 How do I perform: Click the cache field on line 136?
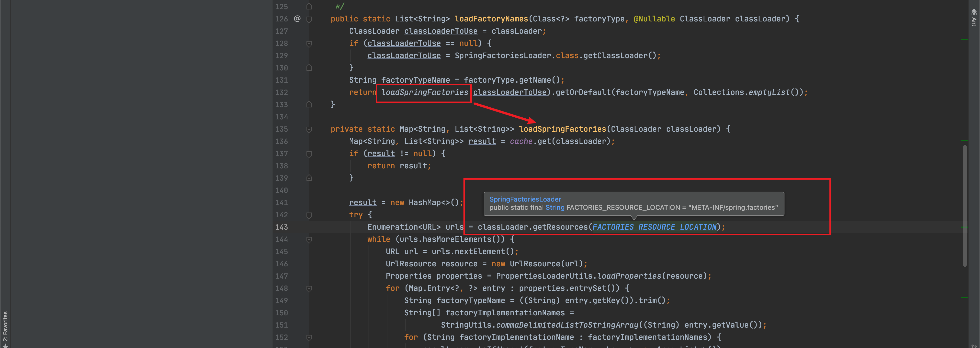[x=521, y=141]
